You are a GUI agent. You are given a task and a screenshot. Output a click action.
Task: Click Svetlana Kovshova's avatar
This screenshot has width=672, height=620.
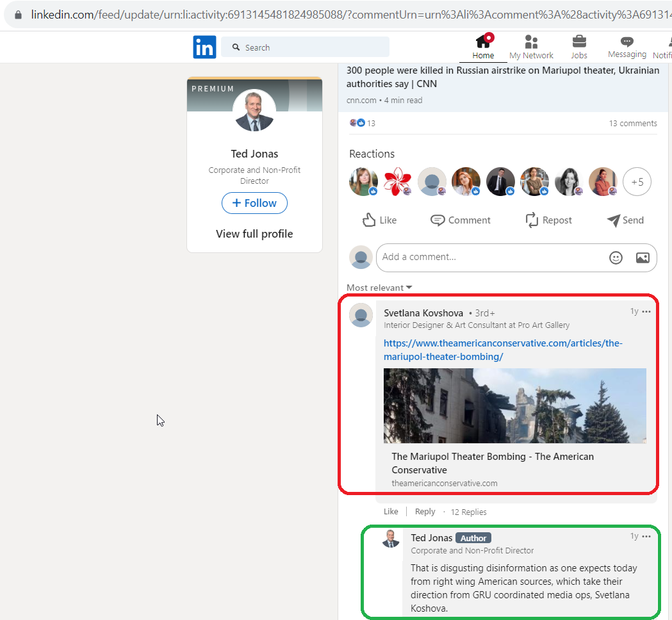[361, 315]
